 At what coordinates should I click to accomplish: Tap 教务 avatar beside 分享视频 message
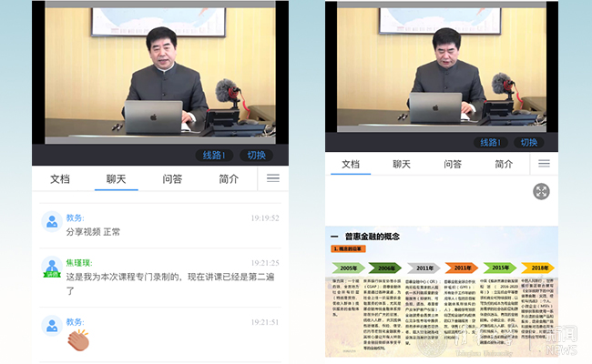(51, 222)
